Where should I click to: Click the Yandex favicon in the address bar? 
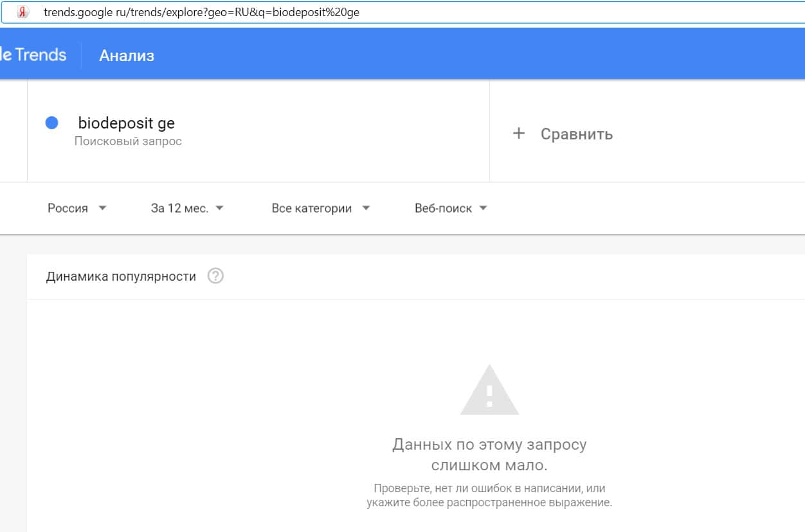pyautogui.click(x=23, y=13)
